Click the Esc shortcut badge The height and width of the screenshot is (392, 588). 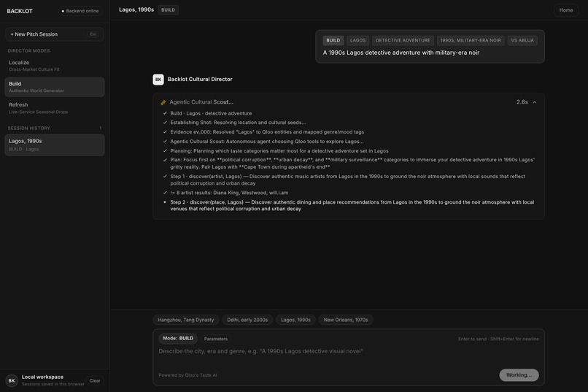click(x=93, y=34)
